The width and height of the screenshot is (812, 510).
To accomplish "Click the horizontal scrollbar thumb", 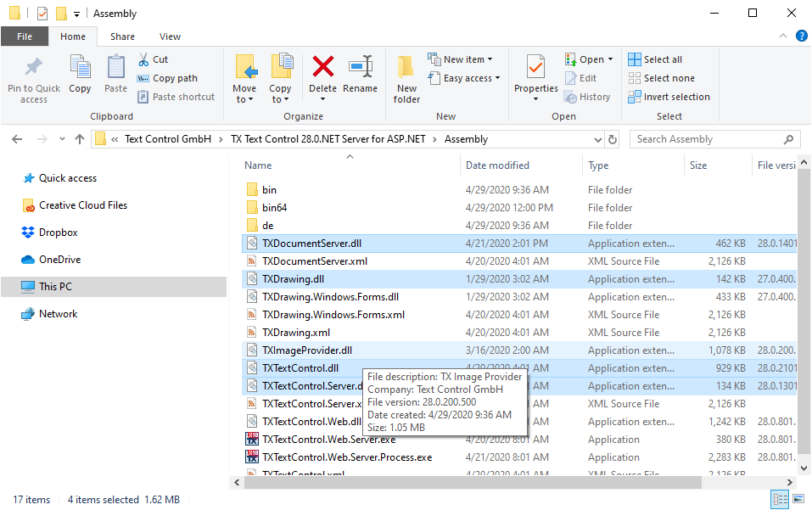I will point(473,483).
